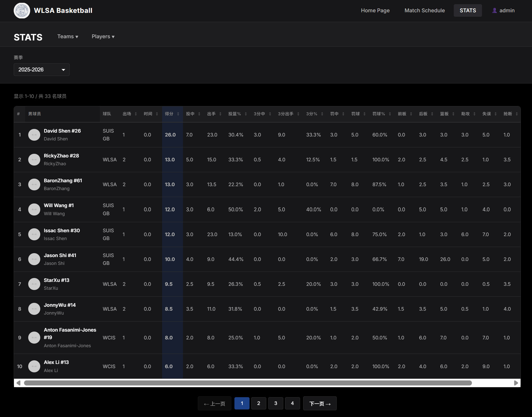The image size is (532, 417).
Task: Go to next page 下一页
Action: click(x=320, y=403)
